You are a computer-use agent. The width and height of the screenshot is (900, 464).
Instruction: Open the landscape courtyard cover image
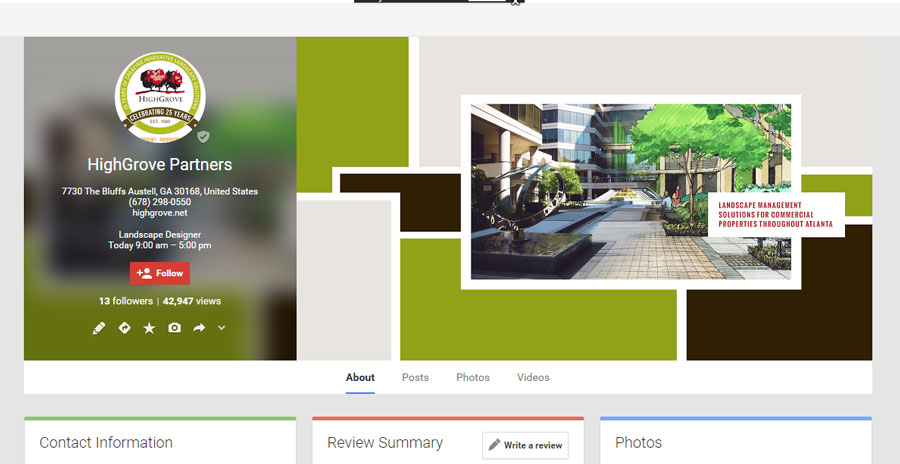tap(631, 192)
